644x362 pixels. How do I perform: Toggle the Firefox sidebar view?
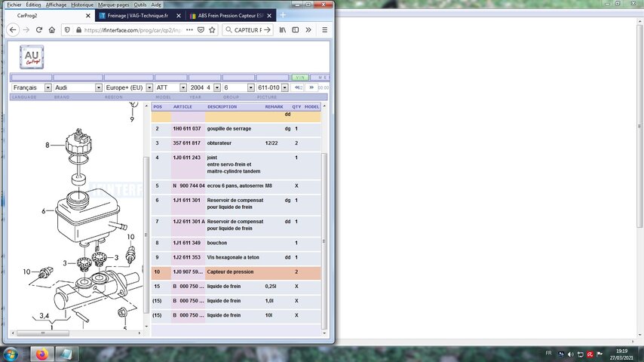296,30
